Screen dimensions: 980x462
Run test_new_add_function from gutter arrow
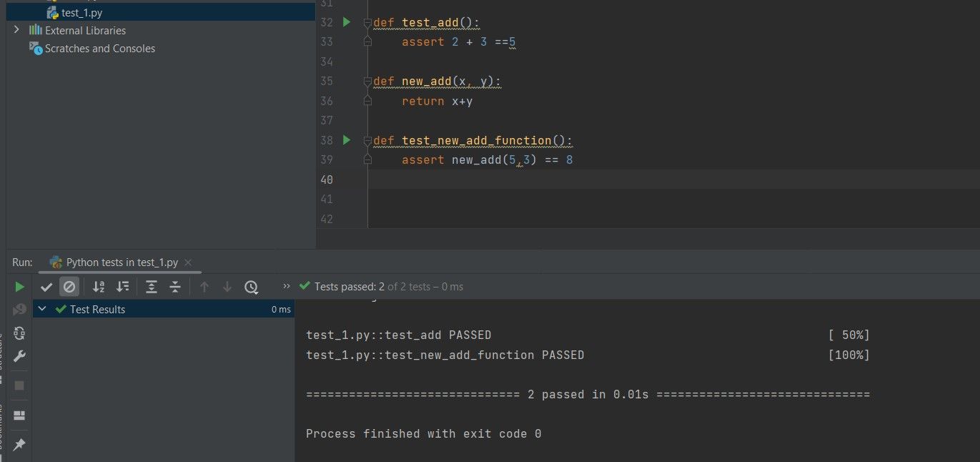(347, 140)
